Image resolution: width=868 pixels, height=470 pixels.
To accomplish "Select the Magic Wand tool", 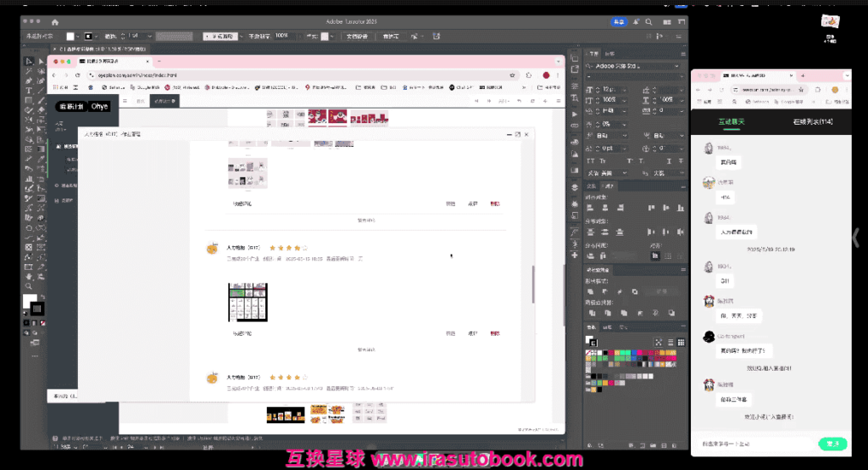I will point(29,71).
